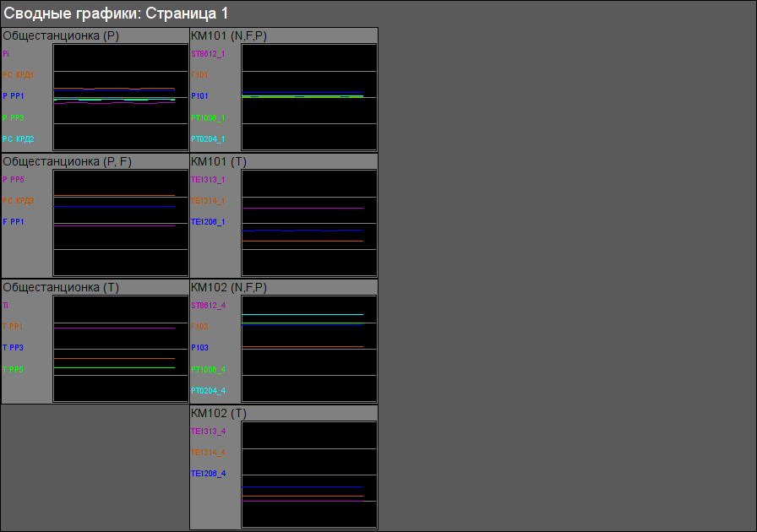
Task: Click the PC КРД2 cyan legend label
Action: pyautogui.click(x=19, y=139)
